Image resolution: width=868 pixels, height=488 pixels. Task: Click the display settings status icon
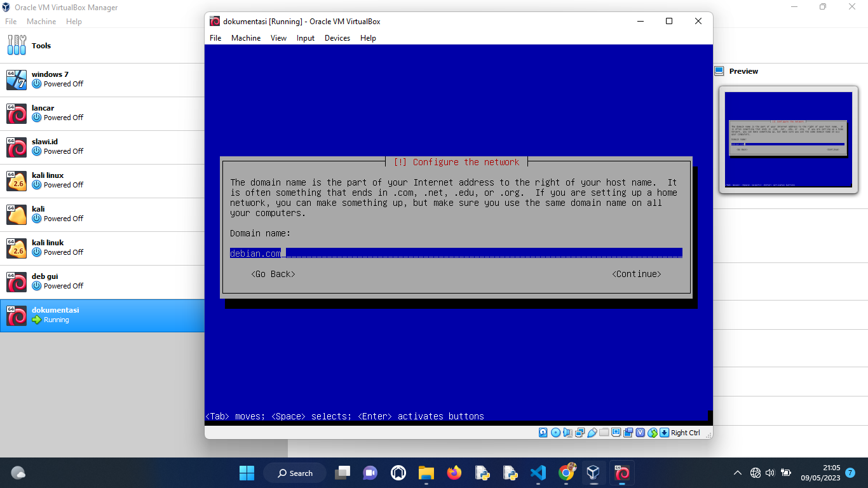point(616,433)
